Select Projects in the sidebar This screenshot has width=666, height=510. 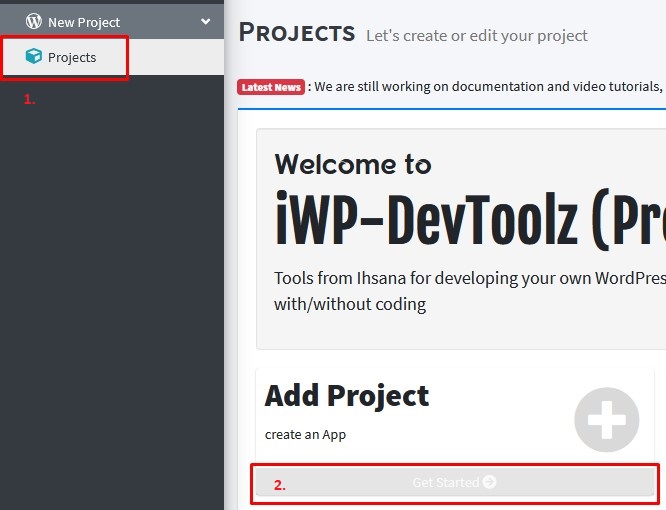pos(72,57)
